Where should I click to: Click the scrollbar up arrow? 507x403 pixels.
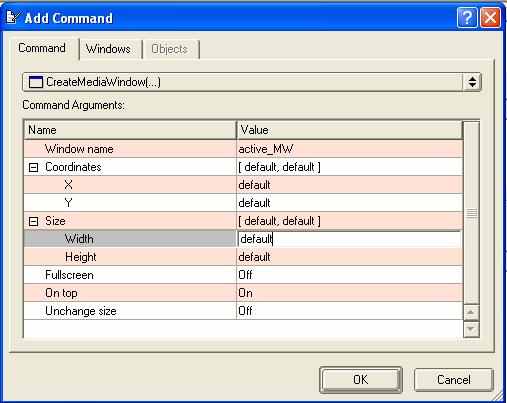(x=471, y=312)
